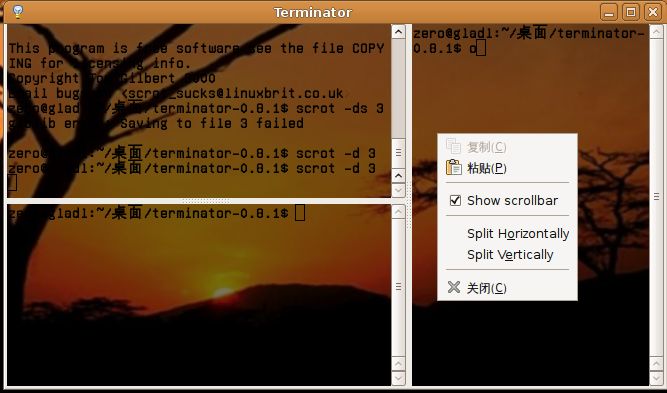Click the bottom-left terminal scrollbar up arrow at top
This screenshot has width=667, height=393.
398,211
